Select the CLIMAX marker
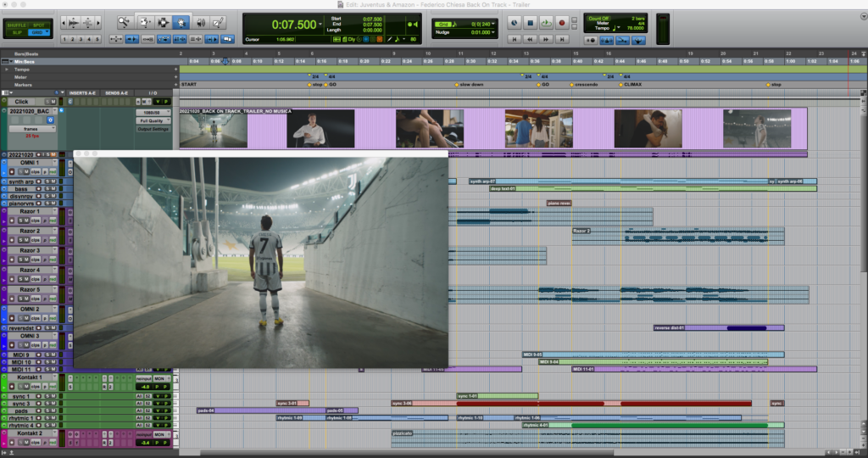The height and width of the screenshot is (458, 868). click(x=631, y=85)
